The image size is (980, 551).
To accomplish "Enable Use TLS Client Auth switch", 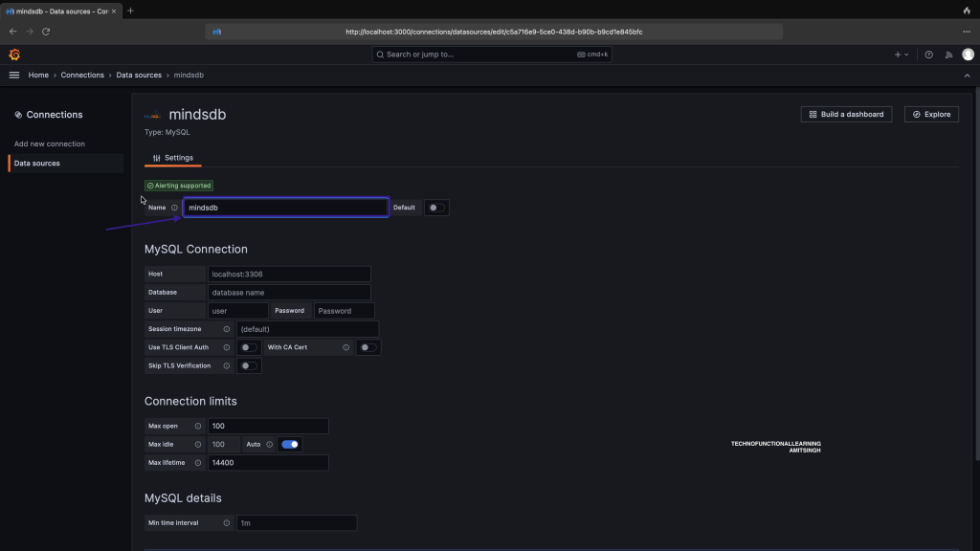I will 248,347.
